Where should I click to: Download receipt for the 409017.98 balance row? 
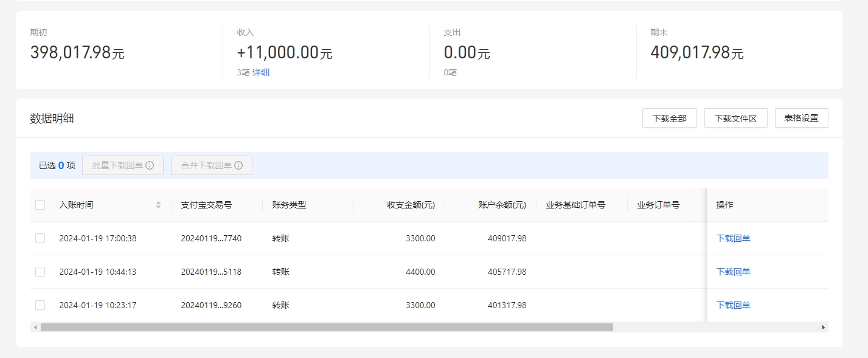[734, 238]
